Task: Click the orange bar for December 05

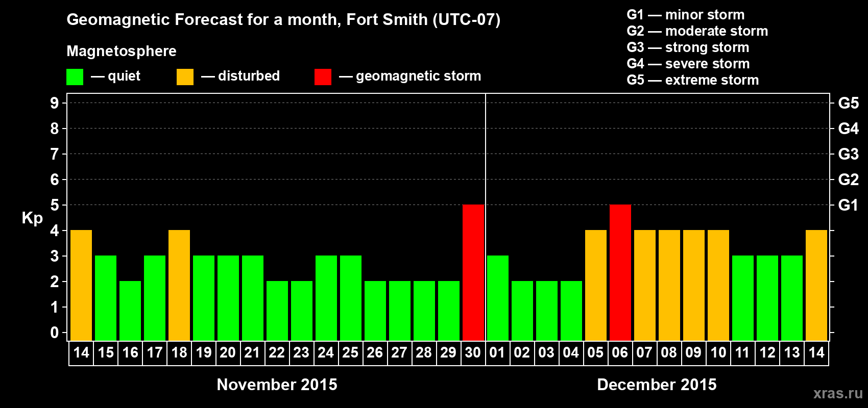Action: (596, 285)
